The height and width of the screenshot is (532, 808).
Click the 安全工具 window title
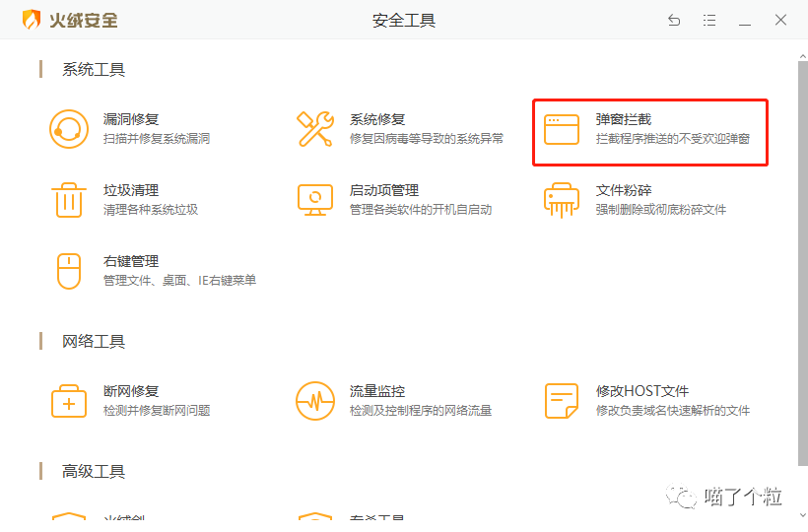[404, 21]
